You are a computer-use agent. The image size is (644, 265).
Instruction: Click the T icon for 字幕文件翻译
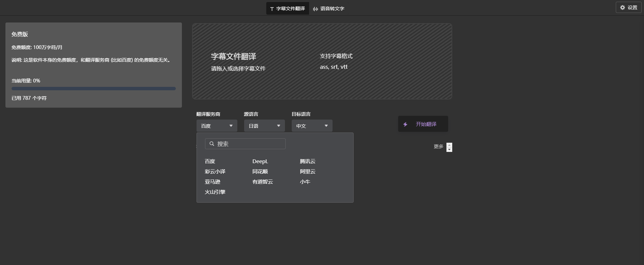(x=272, y=9)
